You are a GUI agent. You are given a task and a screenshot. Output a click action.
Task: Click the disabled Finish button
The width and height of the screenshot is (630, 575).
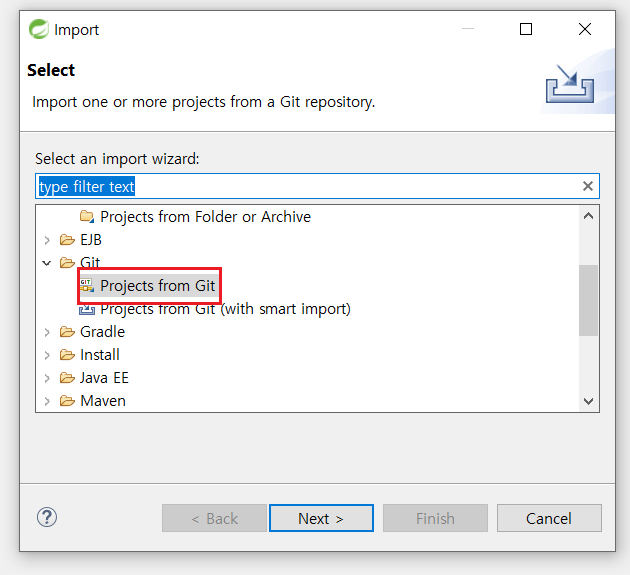pyautogui.click(x=435, y=518)
